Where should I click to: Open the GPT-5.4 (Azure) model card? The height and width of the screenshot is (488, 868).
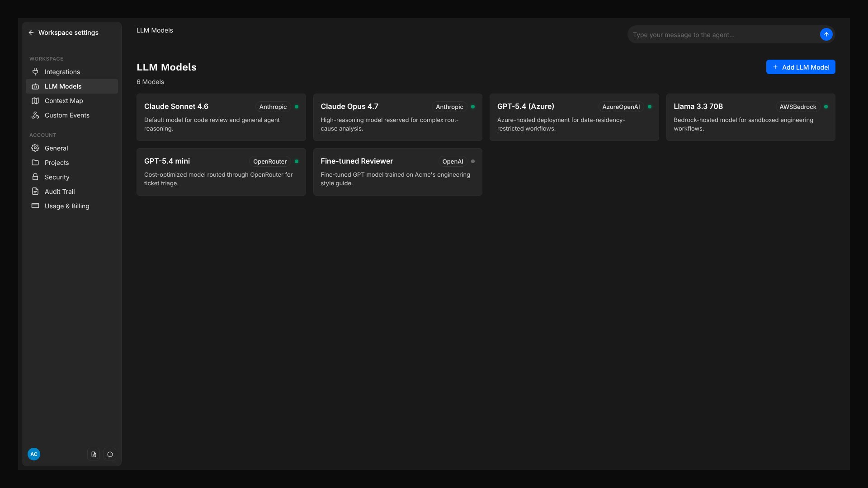click(x=574, y=117)
